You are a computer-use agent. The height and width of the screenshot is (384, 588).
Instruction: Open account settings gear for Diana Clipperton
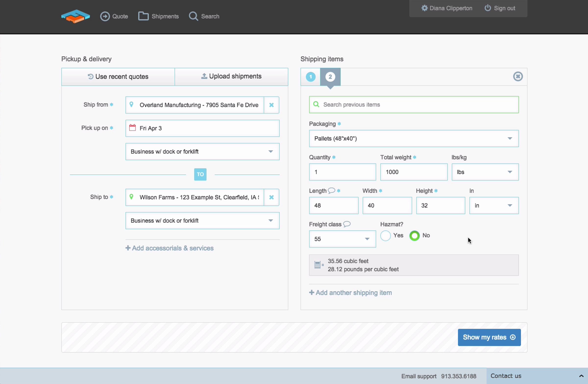coord(424,8)
